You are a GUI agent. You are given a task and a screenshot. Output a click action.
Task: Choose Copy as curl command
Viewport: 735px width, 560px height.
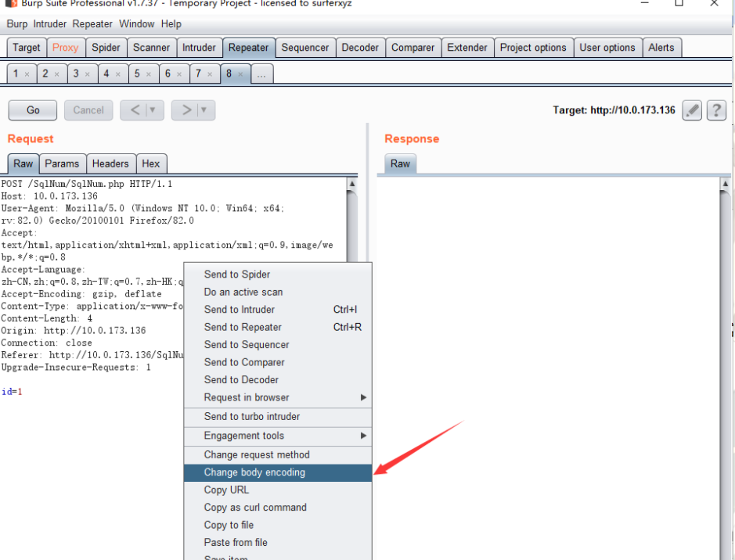(278, 508)
